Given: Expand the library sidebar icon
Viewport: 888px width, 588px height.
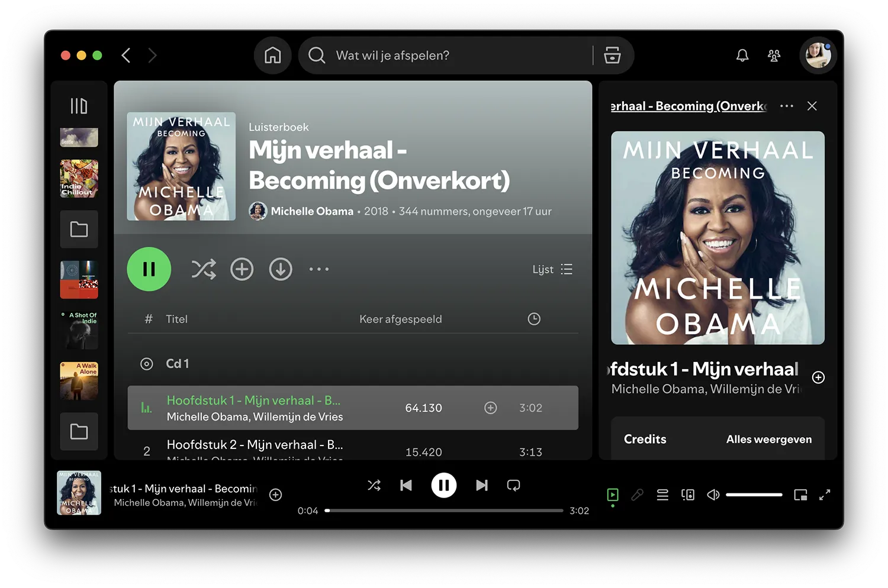Looking at the screenshot, I should click(x=79, y=106).
